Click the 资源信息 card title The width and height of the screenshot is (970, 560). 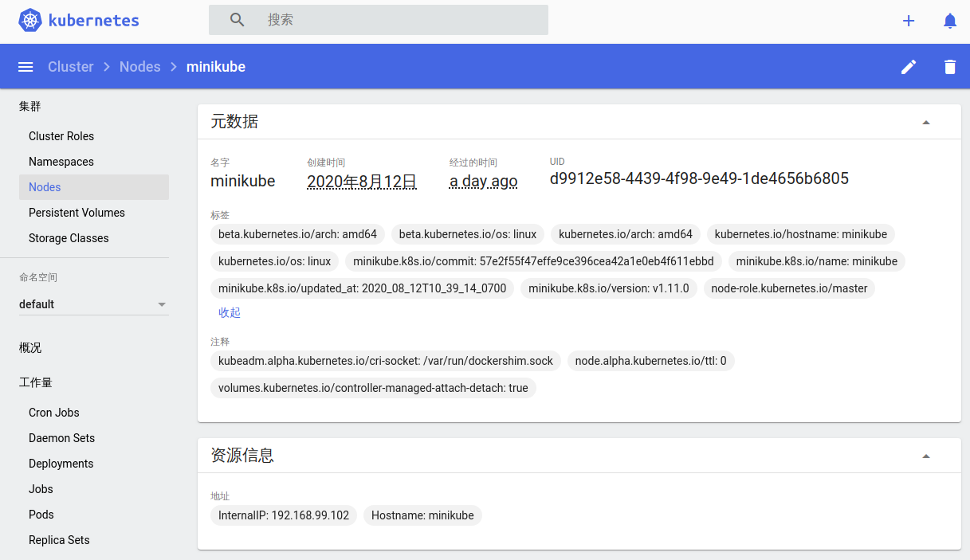pyautogui.click(x=242, y=456)
